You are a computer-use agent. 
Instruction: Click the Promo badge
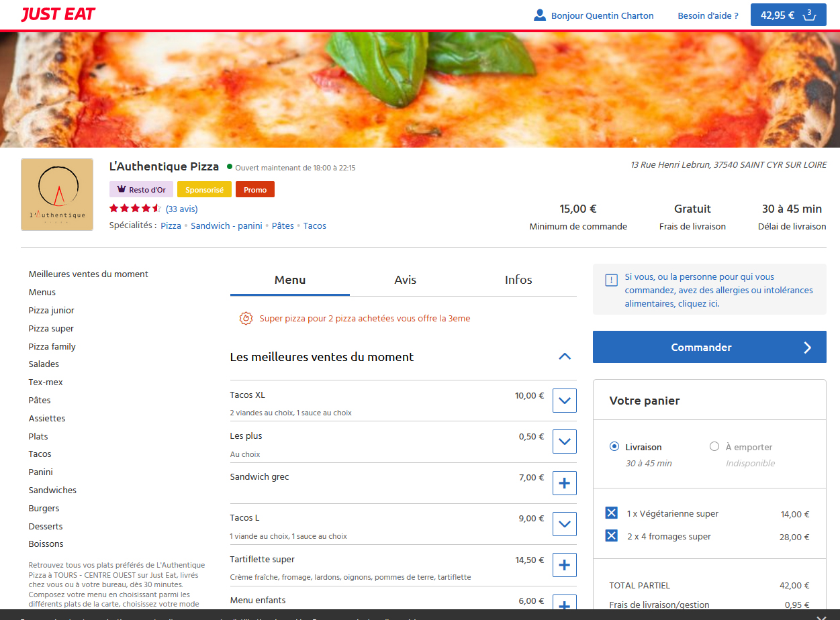click(x=255, y=190)
